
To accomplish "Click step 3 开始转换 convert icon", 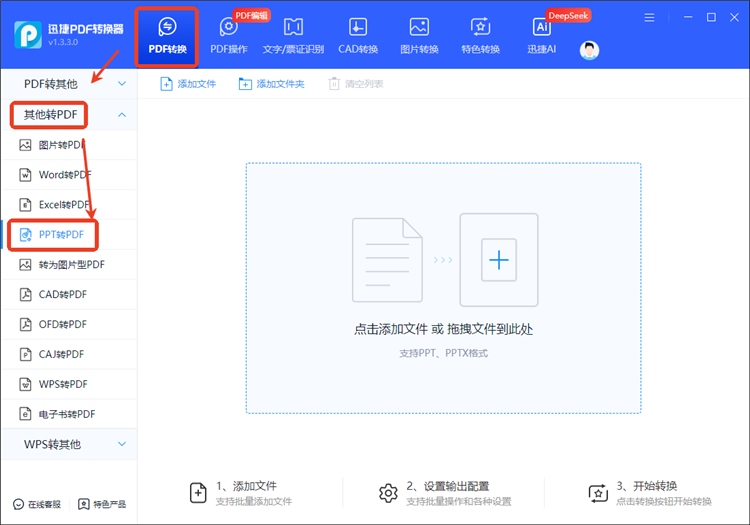I will (598, 493).
